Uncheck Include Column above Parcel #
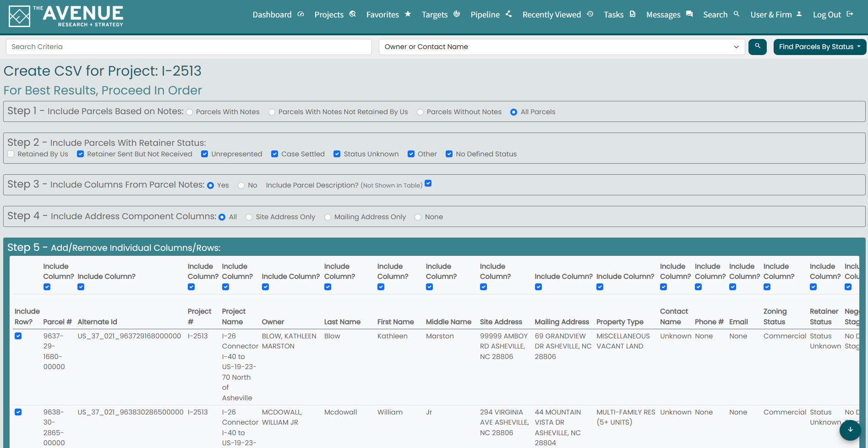The image size is (868, 448). pos(47,287)
